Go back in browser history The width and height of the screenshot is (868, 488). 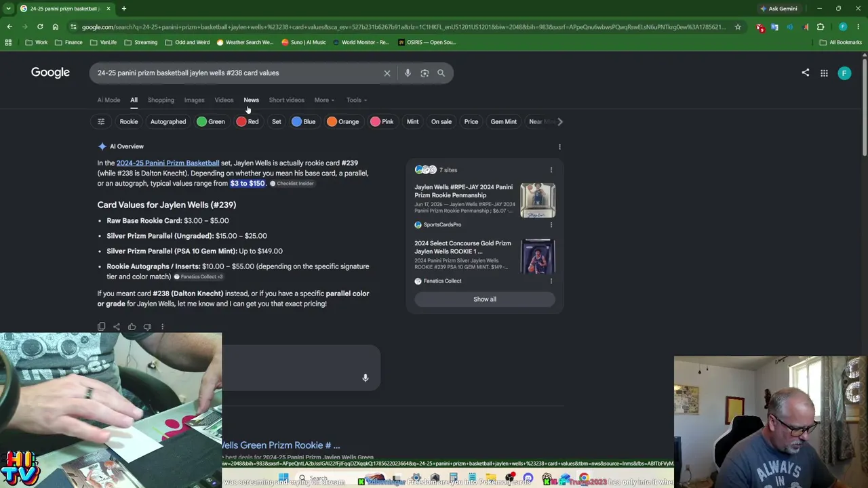(x=9, y=27)
